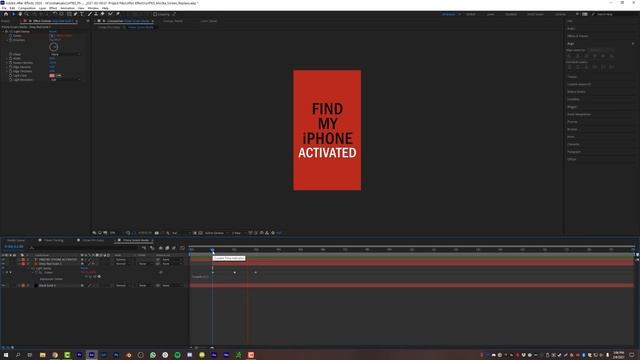Open the Tracker panel

pos(572,77)
